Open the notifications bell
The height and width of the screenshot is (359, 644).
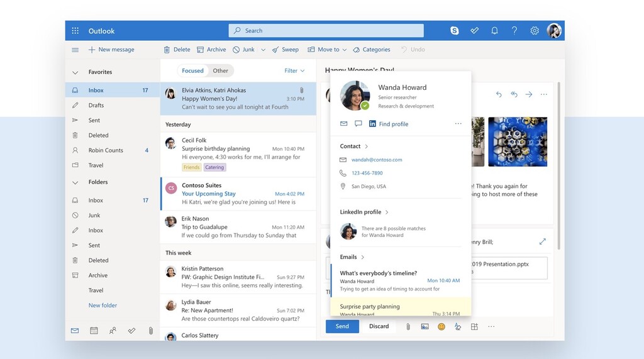(494, 31)
